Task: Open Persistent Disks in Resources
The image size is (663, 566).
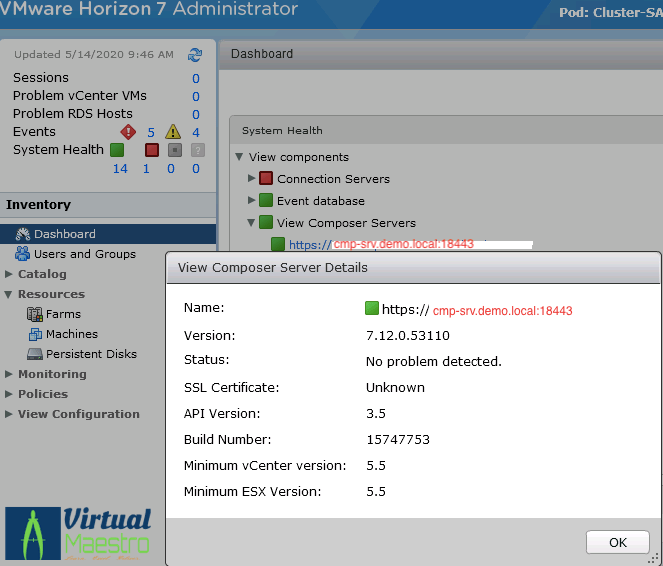Action: click(91, 354)
